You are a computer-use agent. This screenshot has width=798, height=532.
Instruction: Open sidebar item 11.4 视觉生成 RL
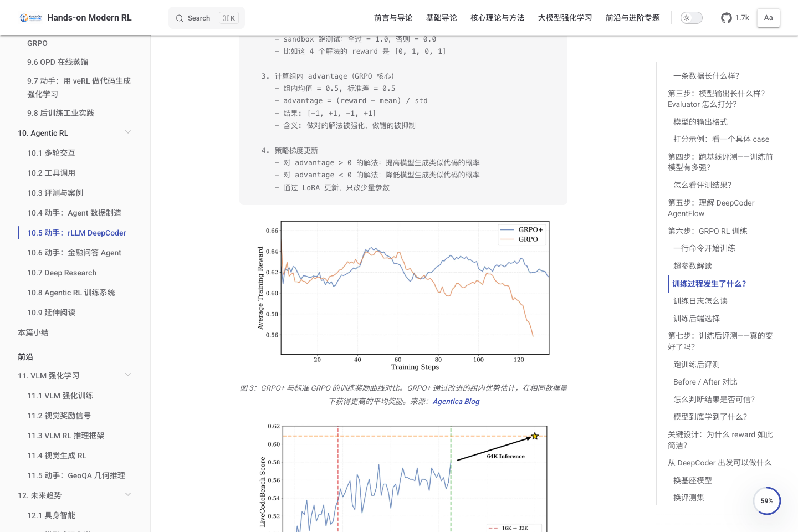pyautogui.click(x=57, y=456)
